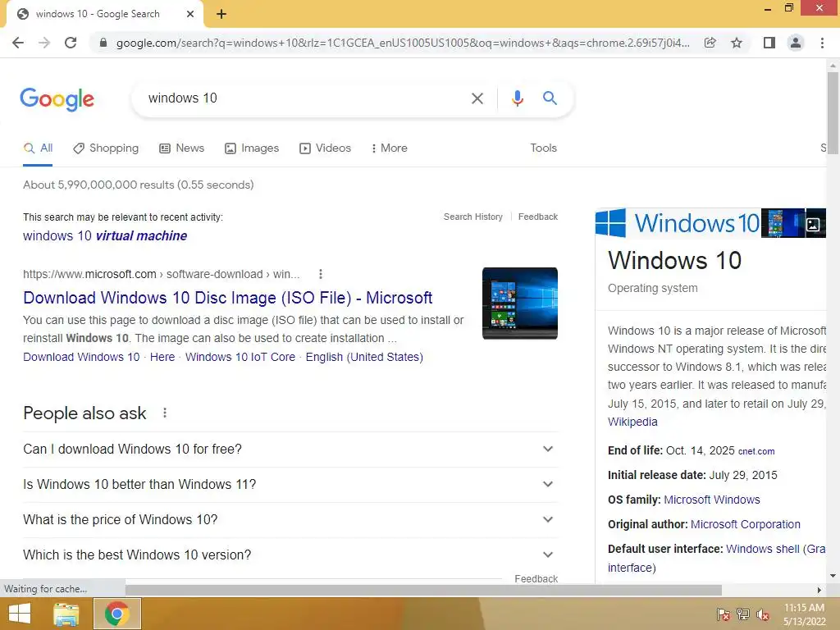Clear the search box with the X icon

pos(477,98)
